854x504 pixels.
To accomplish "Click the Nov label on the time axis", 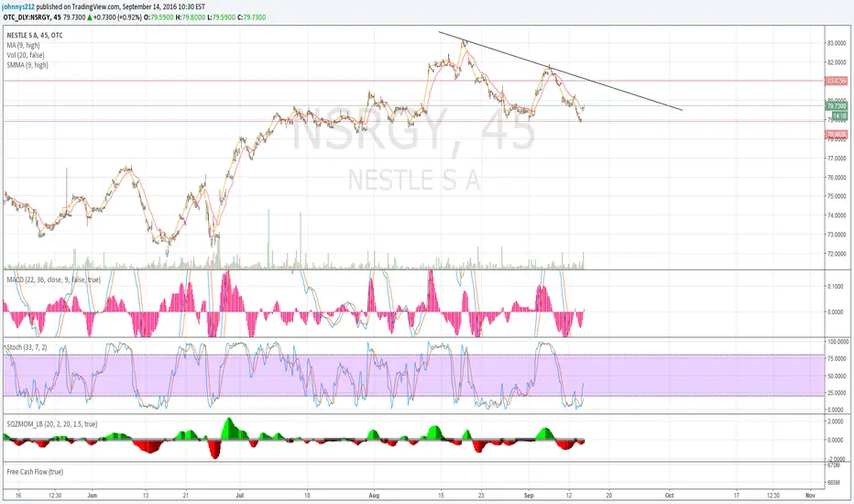I will (810, 495).
